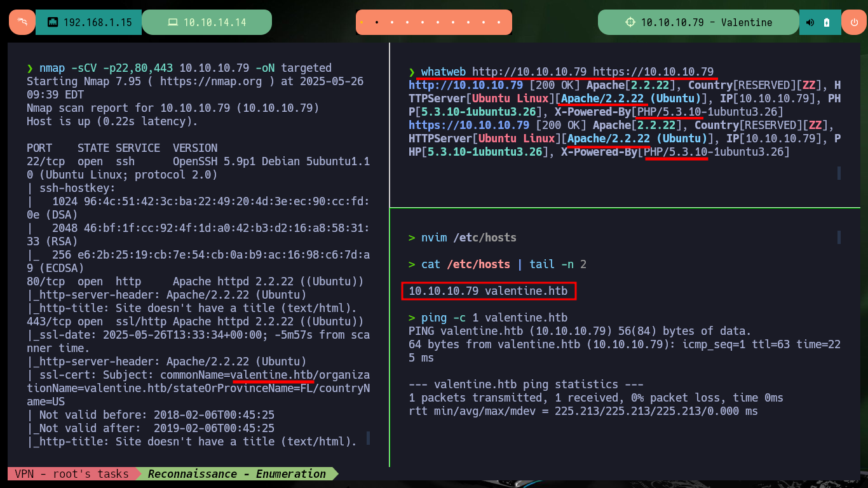Click the ethernet network icon beside 192.168.1.15
The height and width of the screenshot is (488, 868).
[x=53, y=22]
